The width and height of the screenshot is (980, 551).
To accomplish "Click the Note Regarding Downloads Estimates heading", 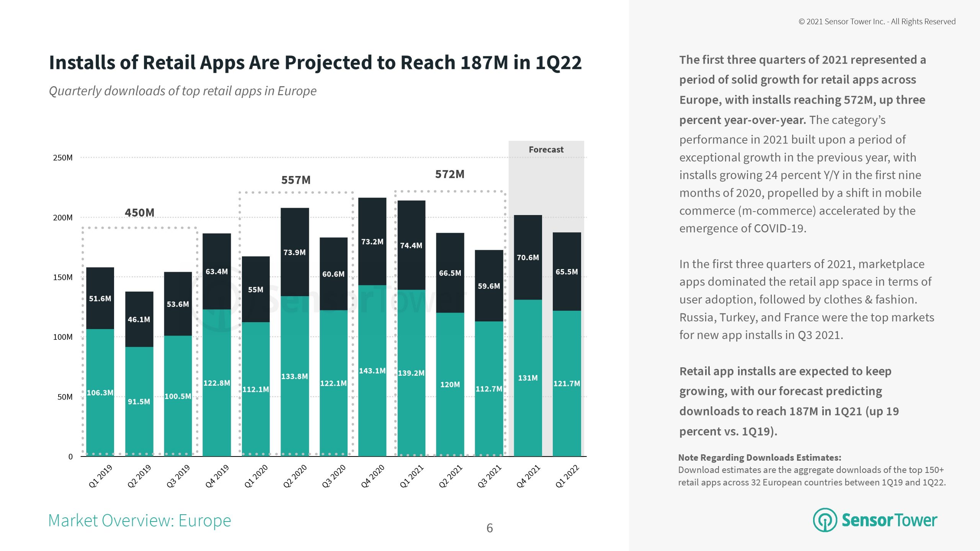I will coord(759,457).
